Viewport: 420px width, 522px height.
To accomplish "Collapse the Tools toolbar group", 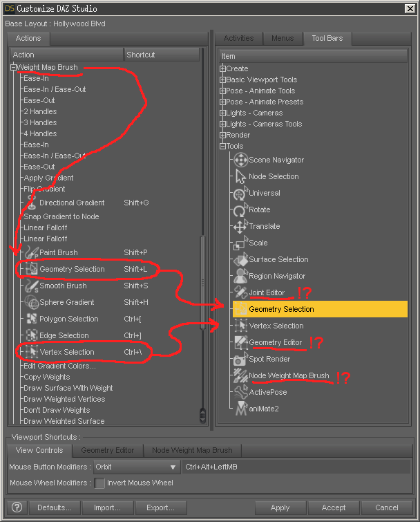I will pos(222,146).
